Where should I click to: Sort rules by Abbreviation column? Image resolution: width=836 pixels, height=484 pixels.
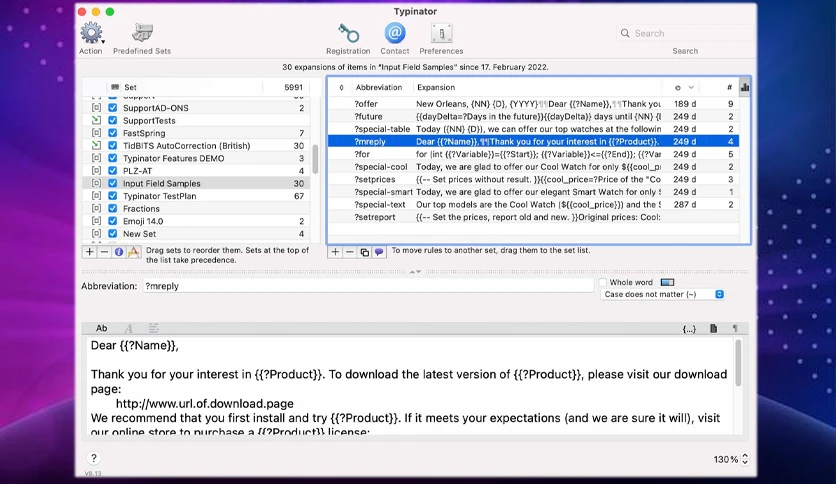379,87
